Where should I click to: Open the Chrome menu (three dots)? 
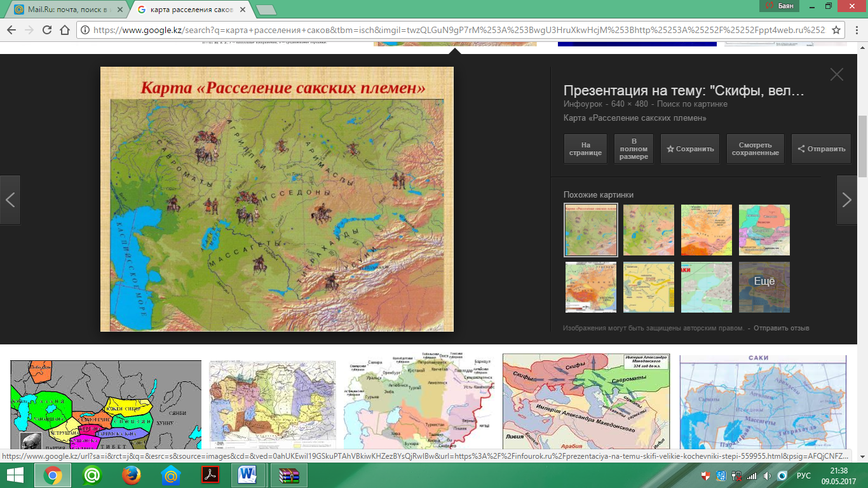tap(857, 30)
